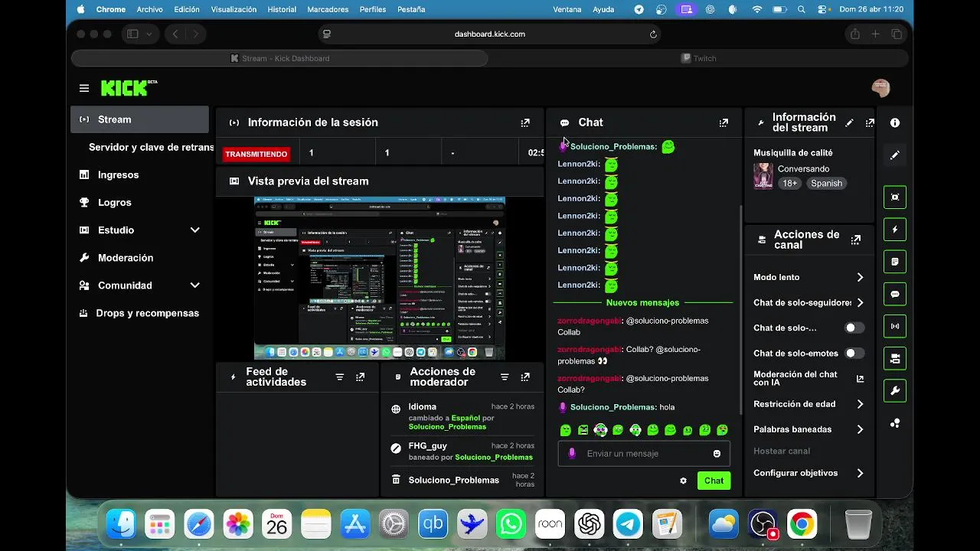Pop out the Información de la sesión panel
Image resolution: width=980 pixels, height=551 pixels.
[525, 122]
